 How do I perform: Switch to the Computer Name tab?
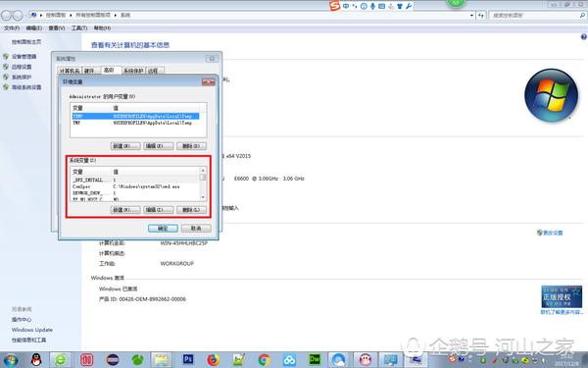(x=70, y=71)
